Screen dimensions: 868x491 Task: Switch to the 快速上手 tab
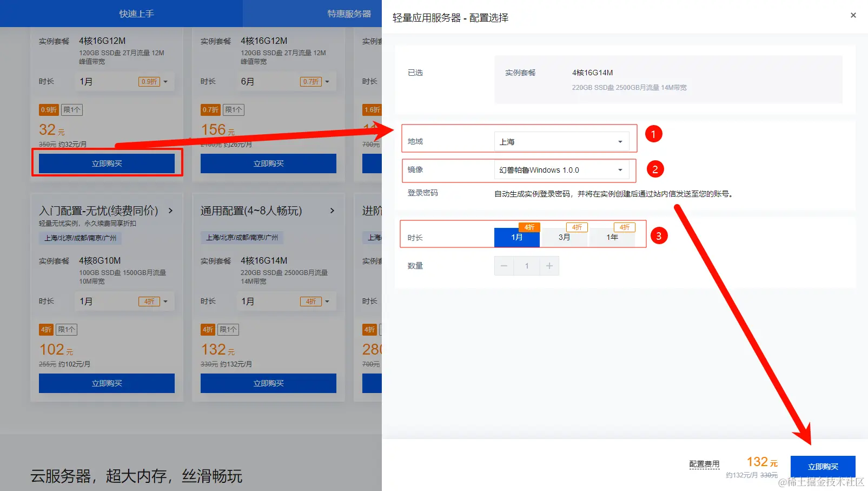click(136, 14)
